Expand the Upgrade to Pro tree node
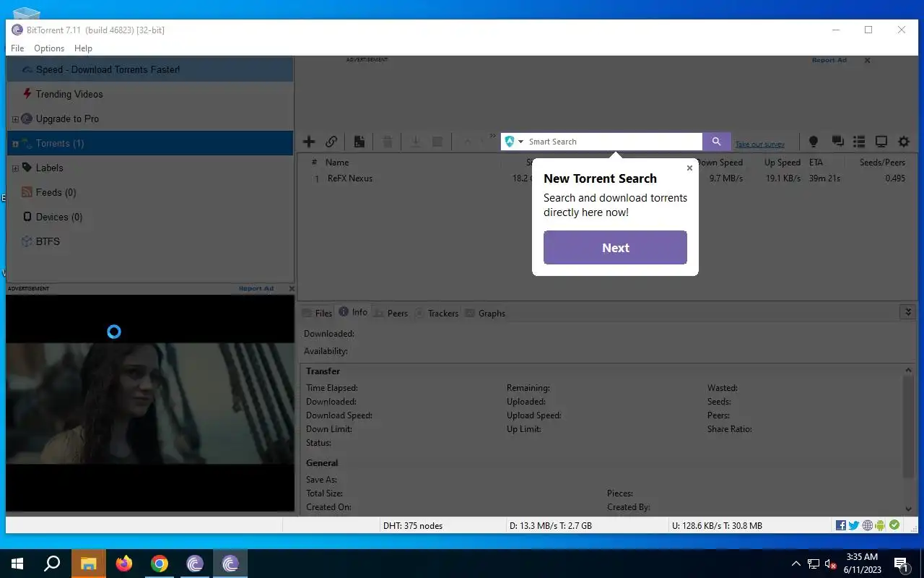The height and width of the screenshot is (578, 924). point(15,119)
